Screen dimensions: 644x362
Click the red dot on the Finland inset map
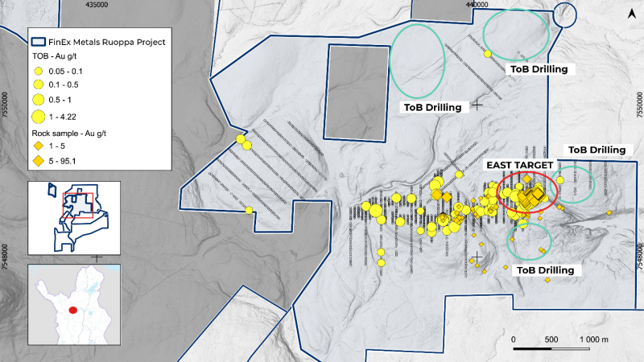click(73, 309)
